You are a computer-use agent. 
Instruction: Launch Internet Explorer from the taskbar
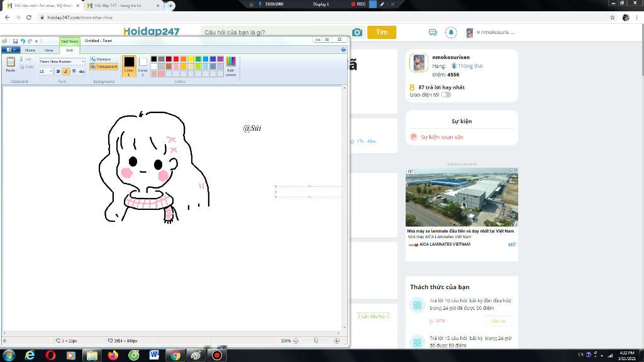point(30,355)
